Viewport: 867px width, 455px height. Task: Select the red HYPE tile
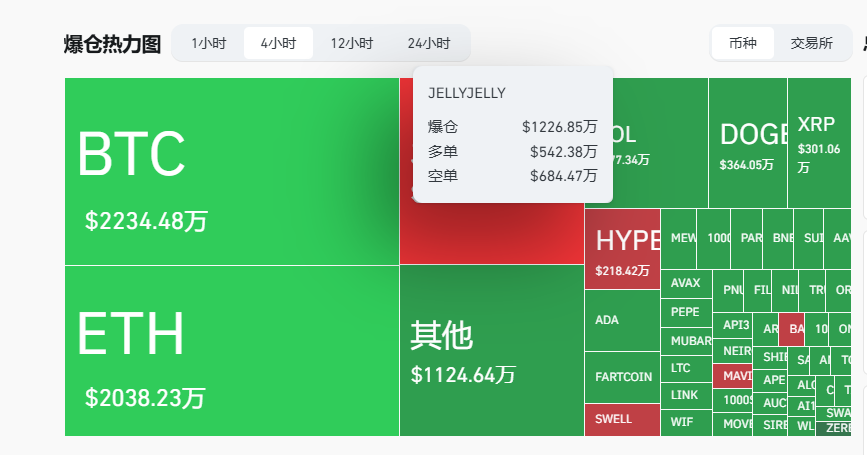pos(622,249)
